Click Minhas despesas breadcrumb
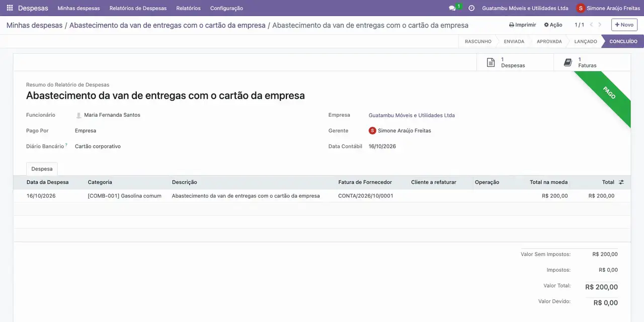 coord(35,25)
